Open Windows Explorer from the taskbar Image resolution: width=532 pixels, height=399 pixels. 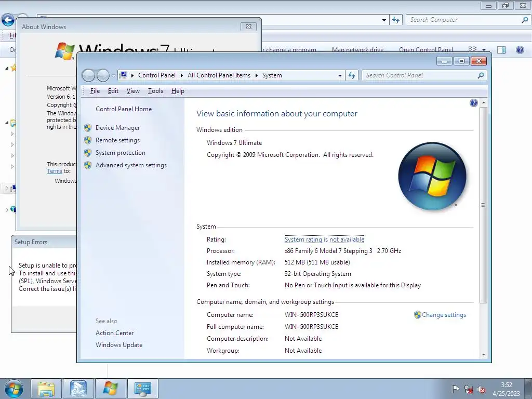[x=46, y=389]
